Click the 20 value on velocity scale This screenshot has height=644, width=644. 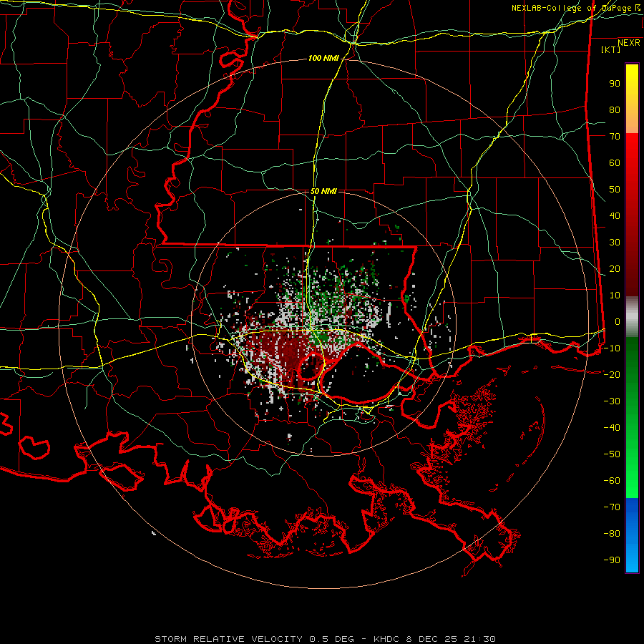[x=615, y=269]
